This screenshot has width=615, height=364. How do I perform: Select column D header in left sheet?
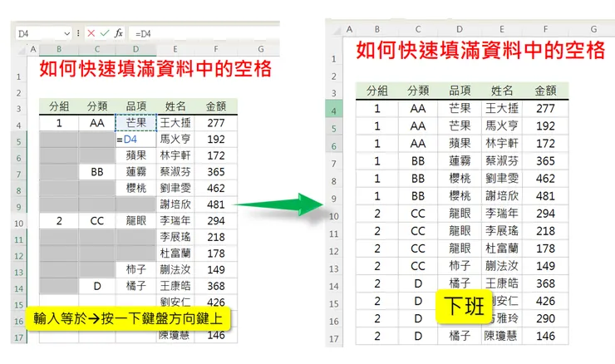(135, 49)
